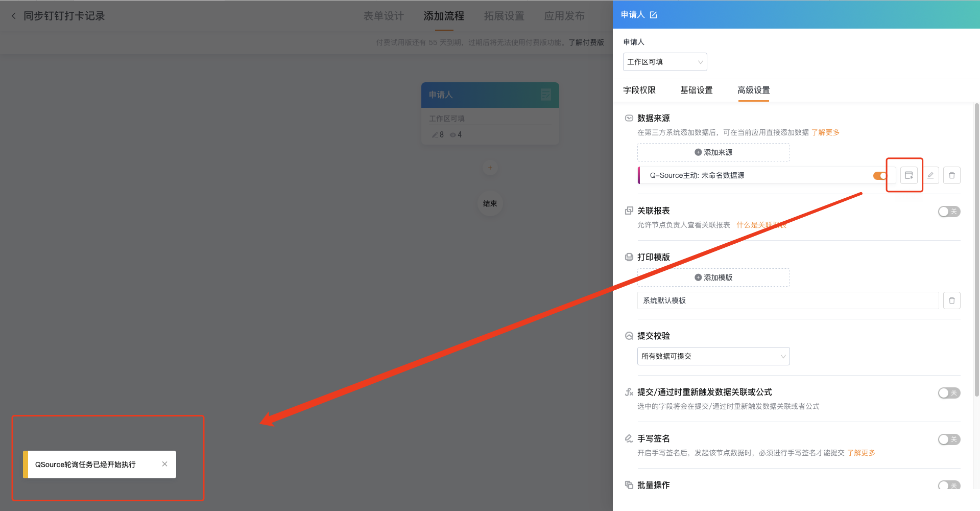Add a node with the plus button below 申请人

(490, 168)
